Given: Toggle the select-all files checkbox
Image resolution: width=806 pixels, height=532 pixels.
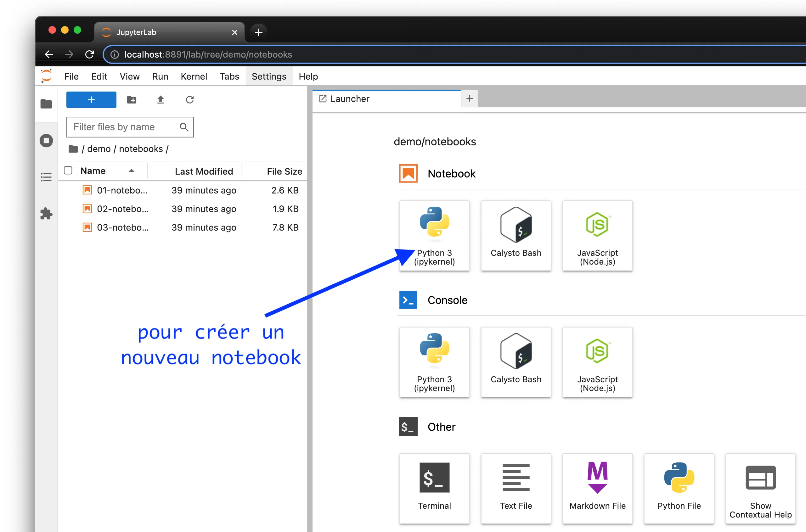Looking at the screenshot, I should (68, 170).
